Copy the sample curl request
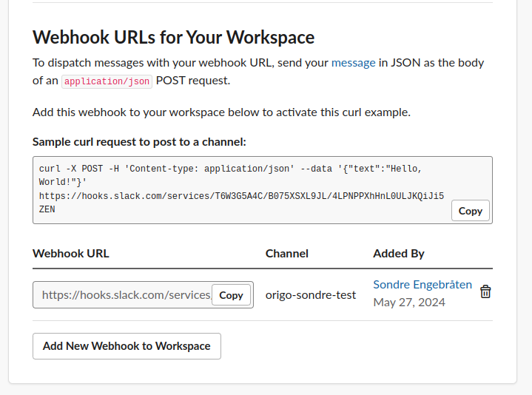Viewport: 532px width, 395px height. (x=471, y=211)
